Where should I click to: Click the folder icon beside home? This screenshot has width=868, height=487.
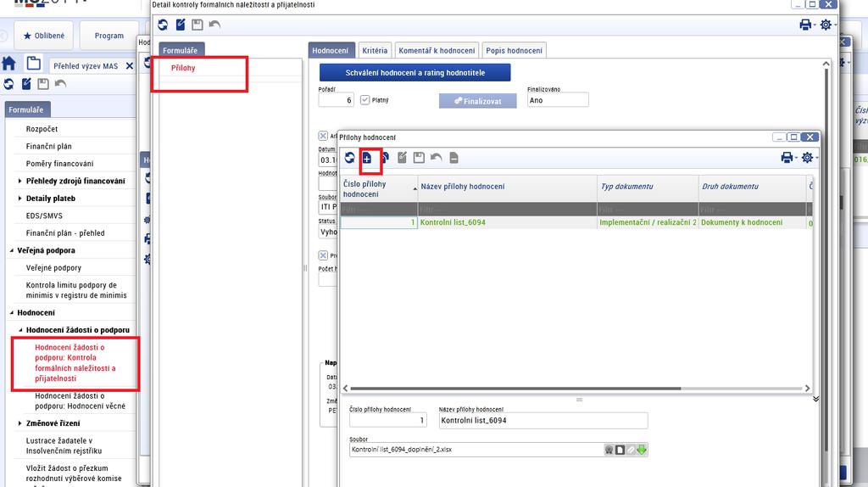[34, 64]
